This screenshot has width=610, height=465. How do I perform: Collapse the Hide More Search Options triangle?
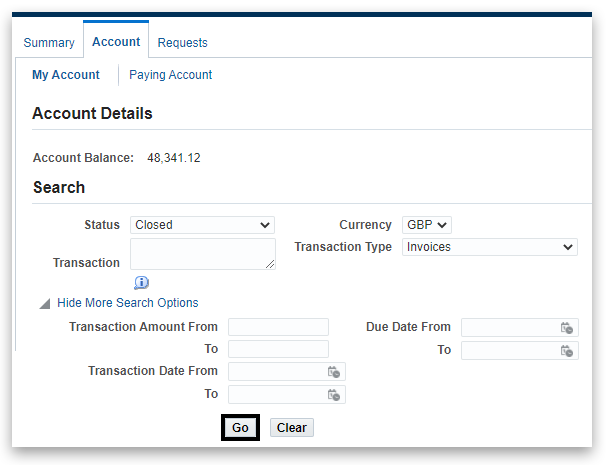[x=44, y=303]
